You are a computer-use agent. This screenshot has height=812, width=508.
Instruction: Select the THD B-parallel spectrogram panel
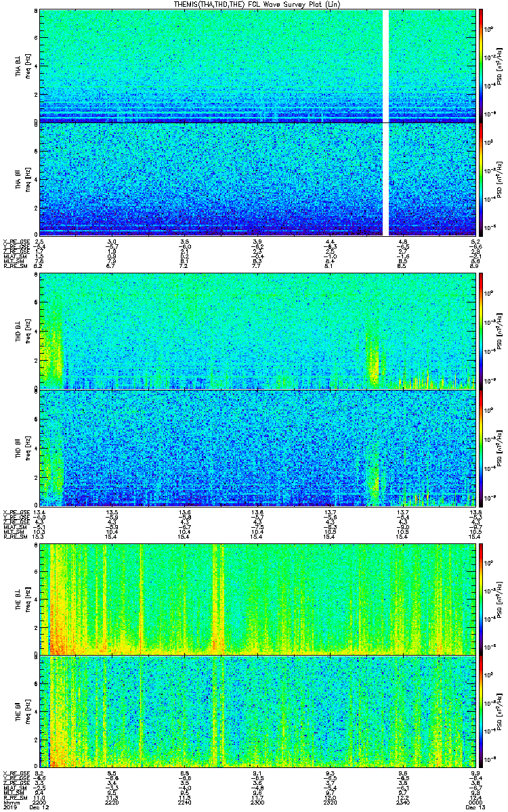(258, 449)
